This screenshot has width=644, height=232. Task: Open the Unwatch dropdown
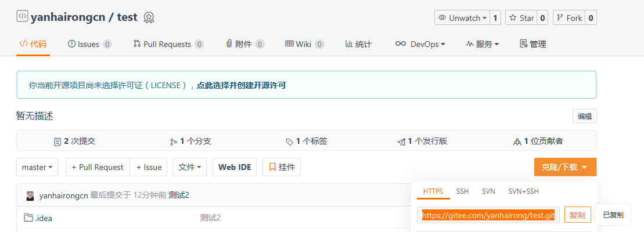[462, 17]
